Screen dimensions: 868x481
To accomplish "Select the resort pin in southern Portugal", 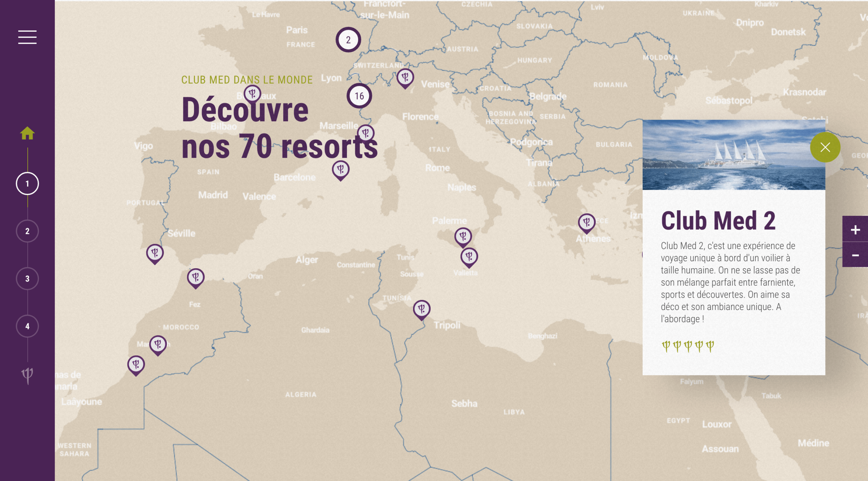I will pyautogui.click(x=155, y=254).
